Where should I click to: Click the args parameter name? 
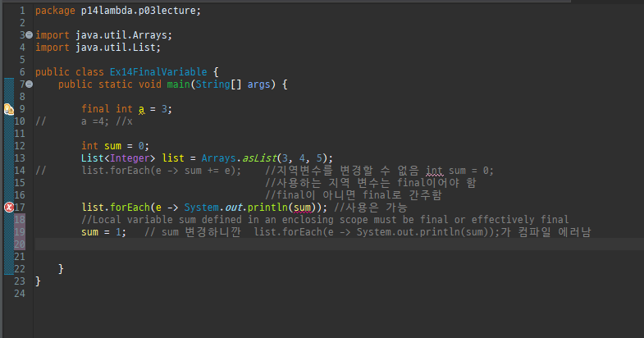pos(258,85)
